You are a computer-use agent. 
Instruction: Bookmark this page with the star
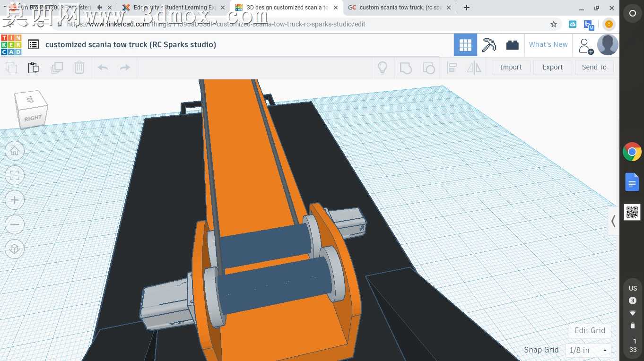pos(554,24)
